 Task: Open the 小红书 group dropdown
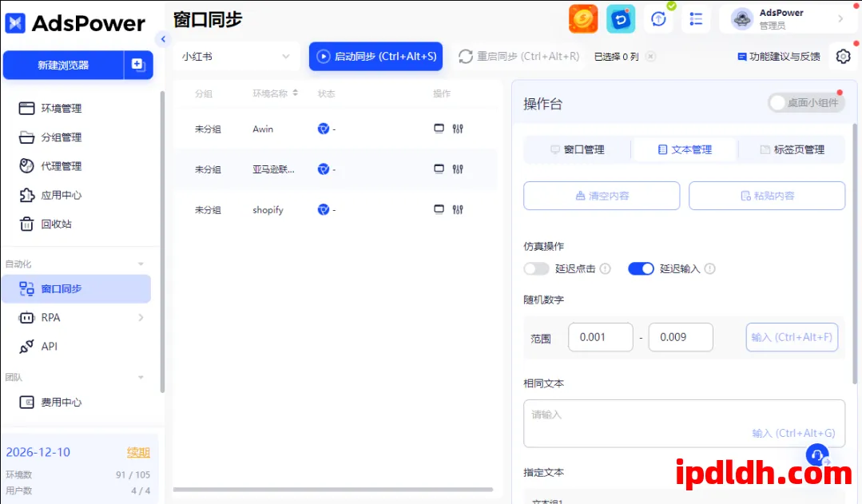click(237, 56)
